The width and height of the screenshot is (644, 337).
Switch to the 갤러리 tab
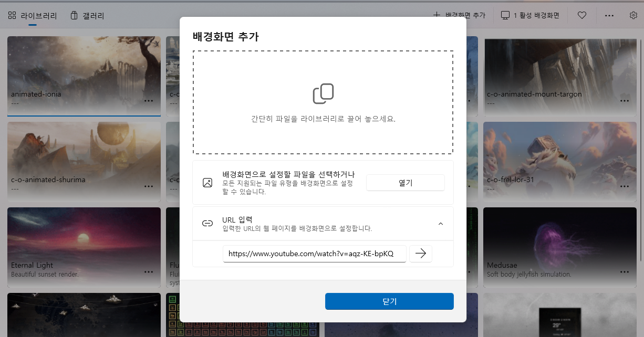click(88, 16)
